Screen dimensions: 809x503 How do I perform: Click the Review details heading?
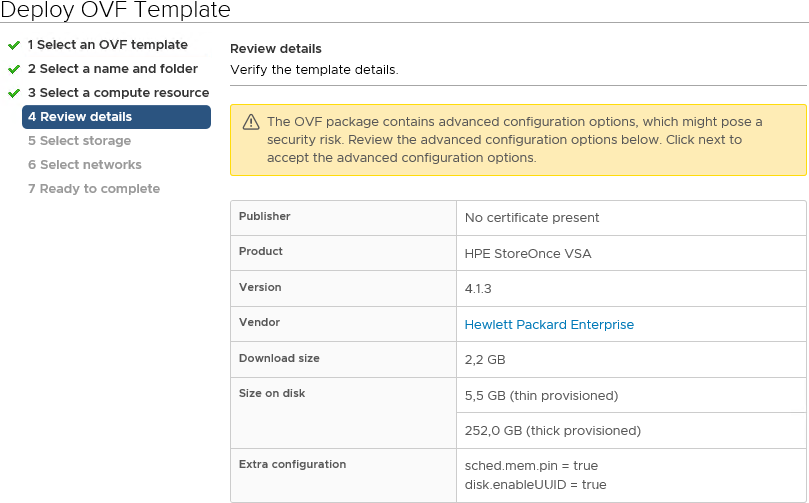(276, 49)
